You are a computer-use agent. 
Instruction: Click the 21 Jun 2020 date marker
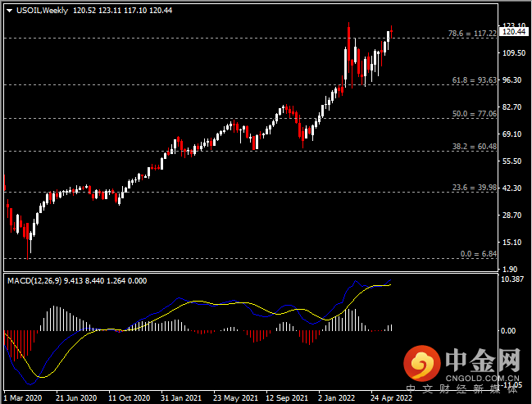(76, 398)
